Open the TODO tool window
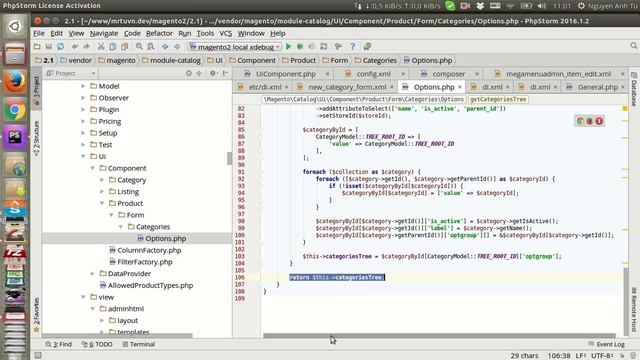640x360 pixels. (97, 344)
